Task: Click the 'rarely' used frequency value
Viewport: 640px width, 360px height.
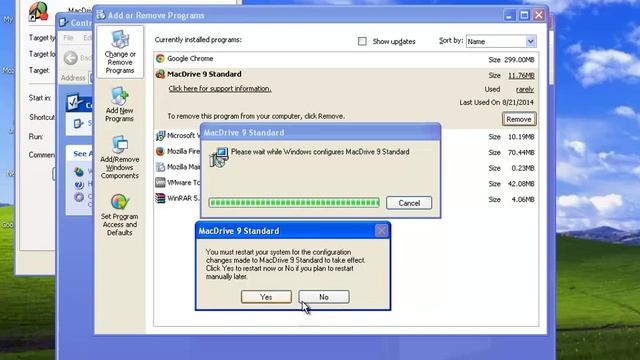Action: (524, 89)
